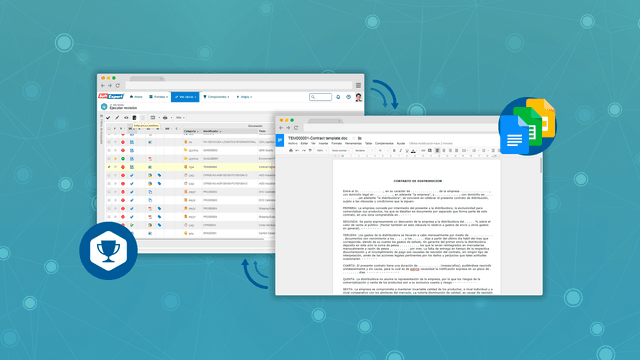Click the SoftExpert browser hamburger menu icon

point(358,85)
